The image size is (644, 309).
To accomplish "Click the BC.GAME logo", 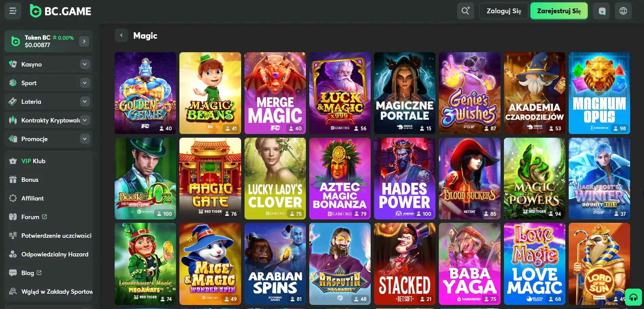I will 61,11.
